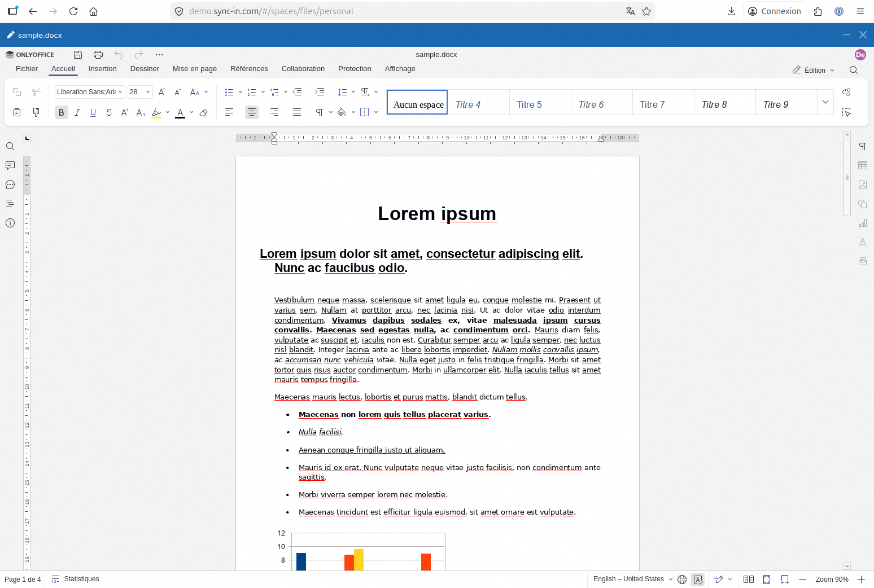Increase font size
The height and width of the screenshot is (588, 874).
pyautogui.click(x=161, y=92)
